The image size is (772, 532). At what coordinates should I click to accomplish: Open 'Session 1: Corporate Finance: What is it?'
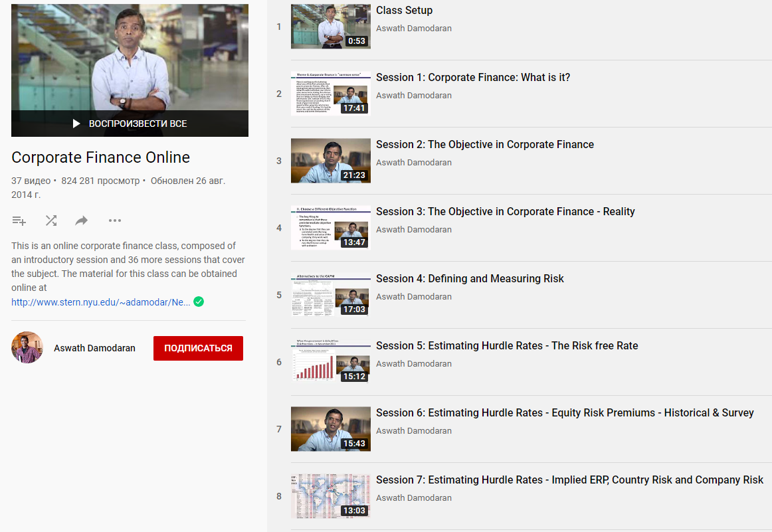473,77
